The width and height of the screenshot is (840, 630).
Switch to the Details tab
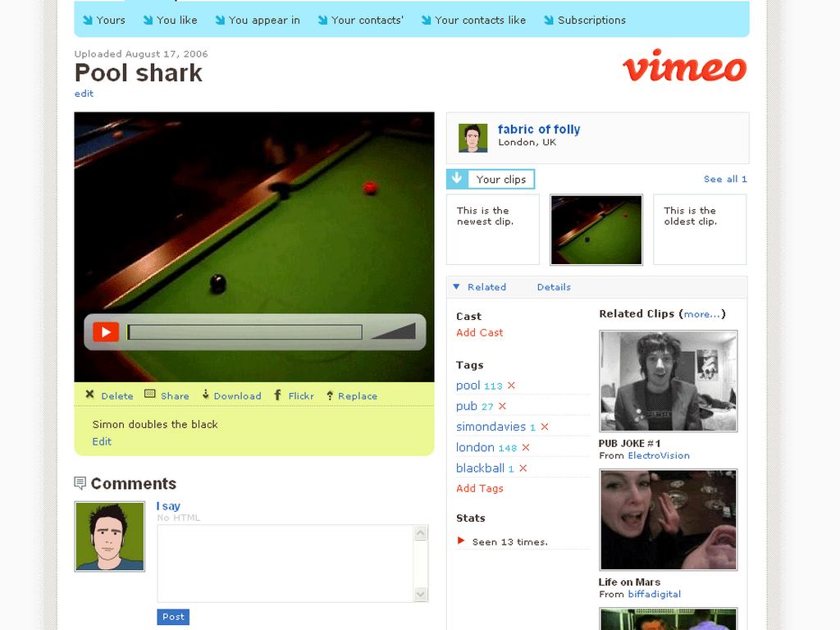(x=554, y=287)
